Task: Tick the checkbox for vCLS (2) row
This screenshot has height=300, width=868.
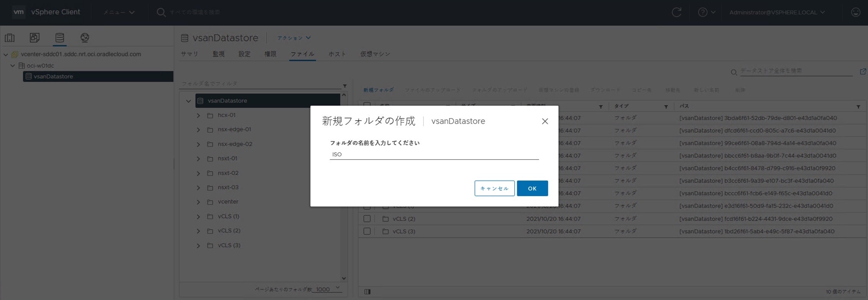Action: (367, 219)
